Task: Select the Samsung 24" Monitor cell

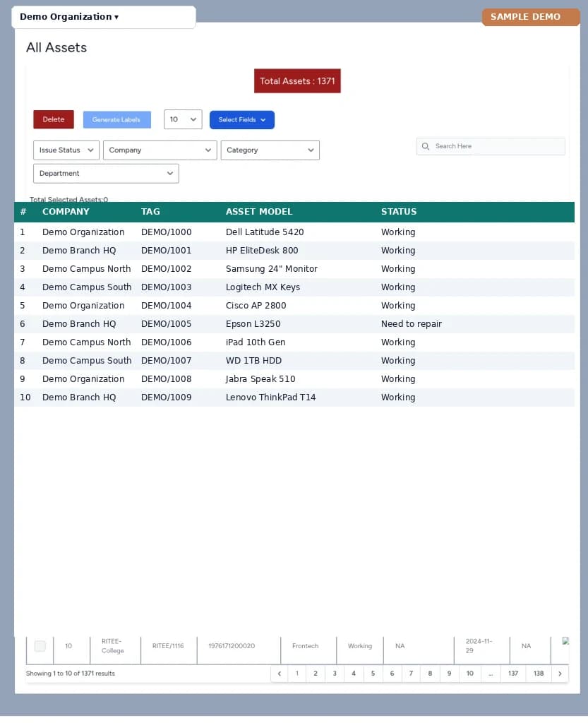Action: click(272, 269)
